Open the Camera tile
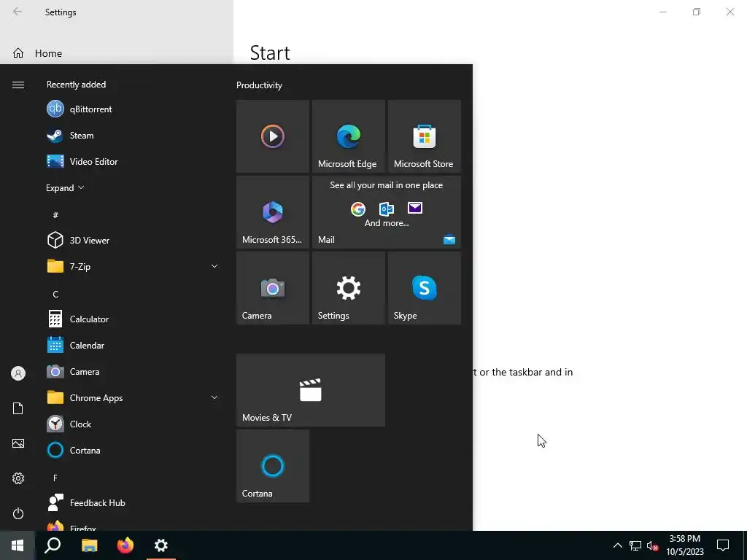This screenshot has height=560, width=747. 273,288
